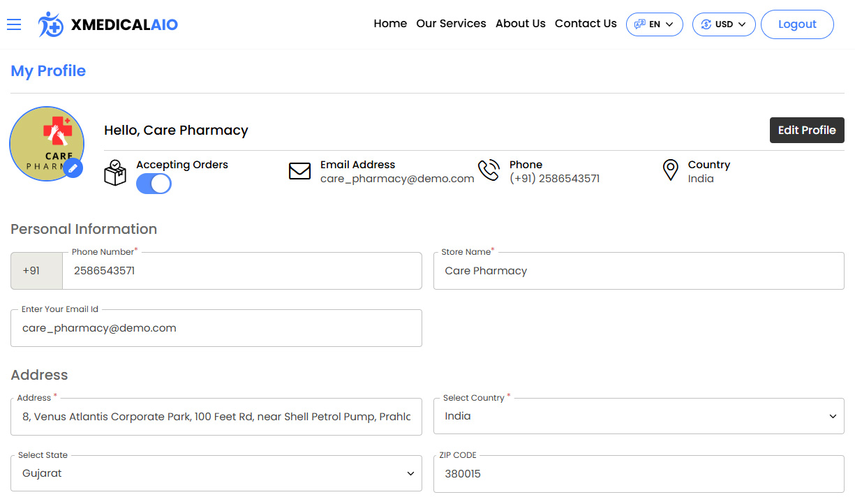This screenshot has height=504, width=855.
Task: Click the package box icon
Action: click(115, 172)
